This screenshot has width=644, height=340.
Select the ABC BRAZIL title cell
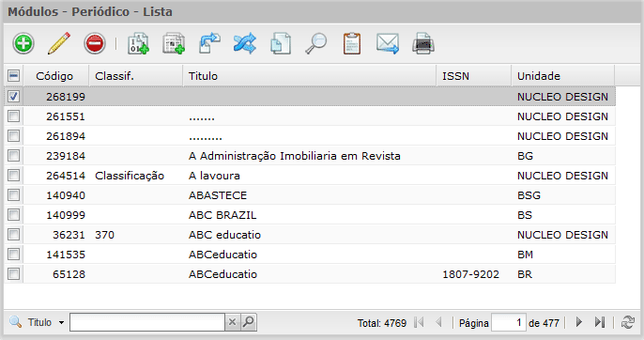(x=222, y=215)
